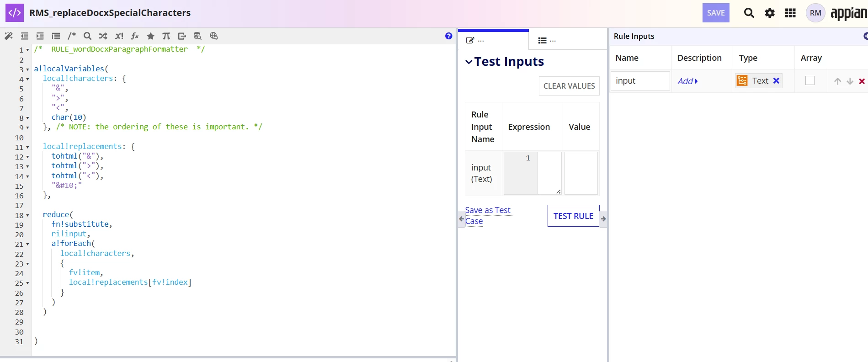868x362 pixels.
Task: Click the Expression column header
Action: pyautogui.click(x=529, y=127)
